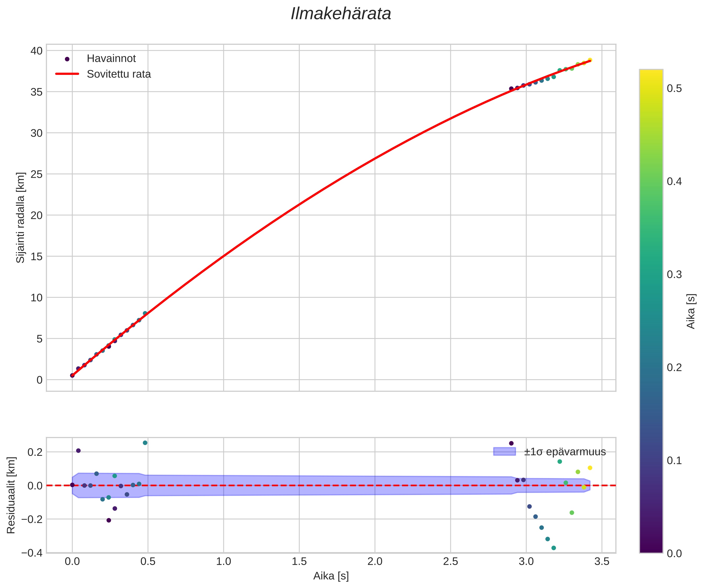Click the teal residual point near 0.5 s
This screenshot has width=703, height=588.
coord(145,443)
